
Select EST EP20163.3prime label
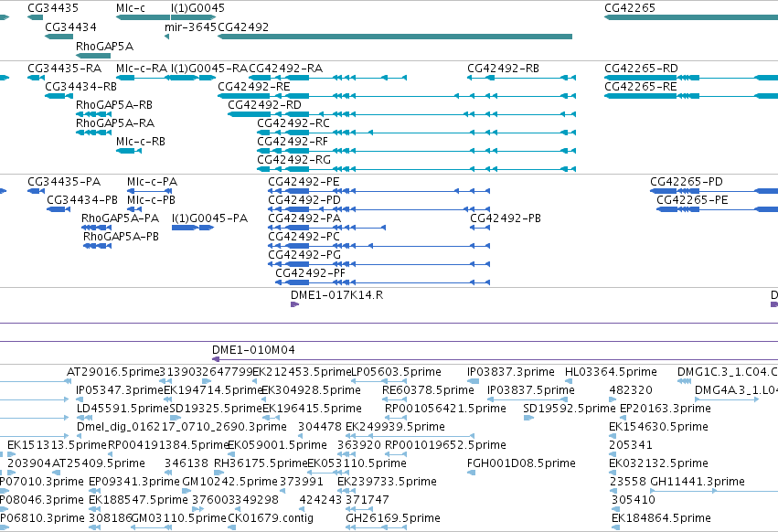666,409
